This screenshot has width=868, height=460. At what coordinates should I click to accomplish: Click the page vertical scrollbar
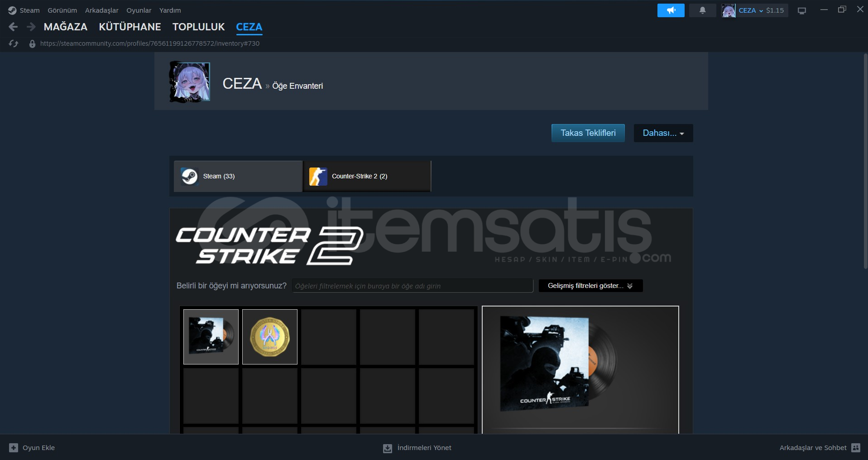(x=865, y=162)
